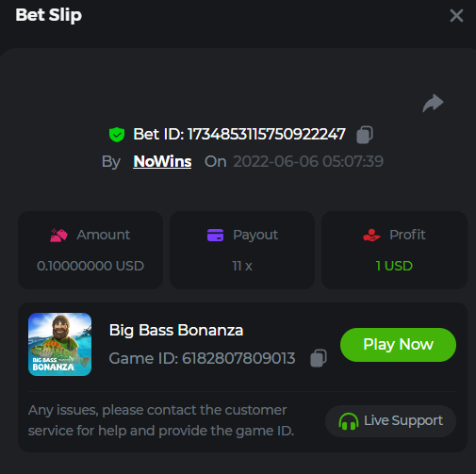The width and height of the screenshot is (476, 474).
Task: Click the pink Amount icon
Action: tap(58, 235)
